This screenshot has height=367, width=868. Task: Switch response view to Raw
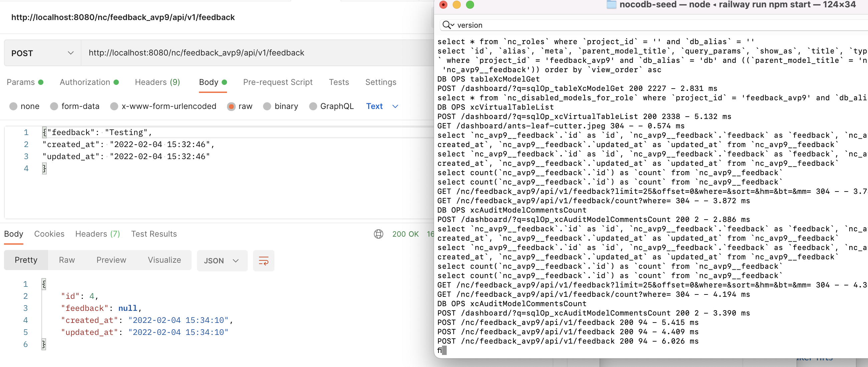click(x=67, y=260)
